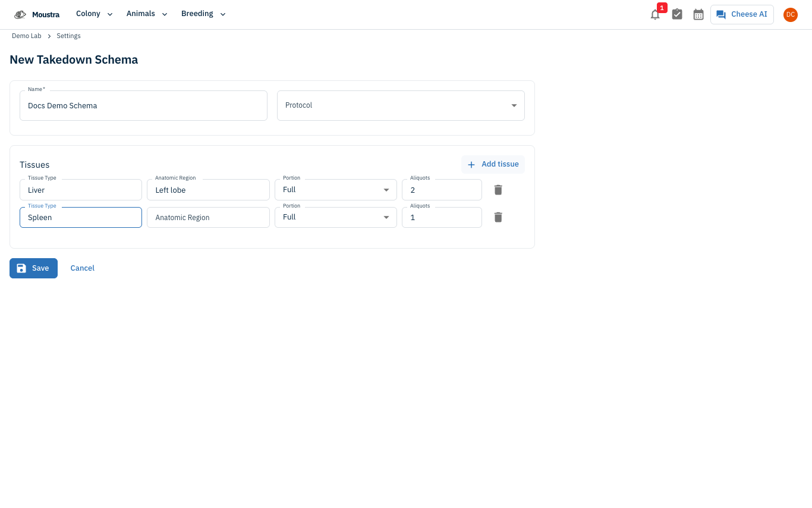
Task: Open Portion dropdown for Spleen row
Action: (x=336, y=217)
